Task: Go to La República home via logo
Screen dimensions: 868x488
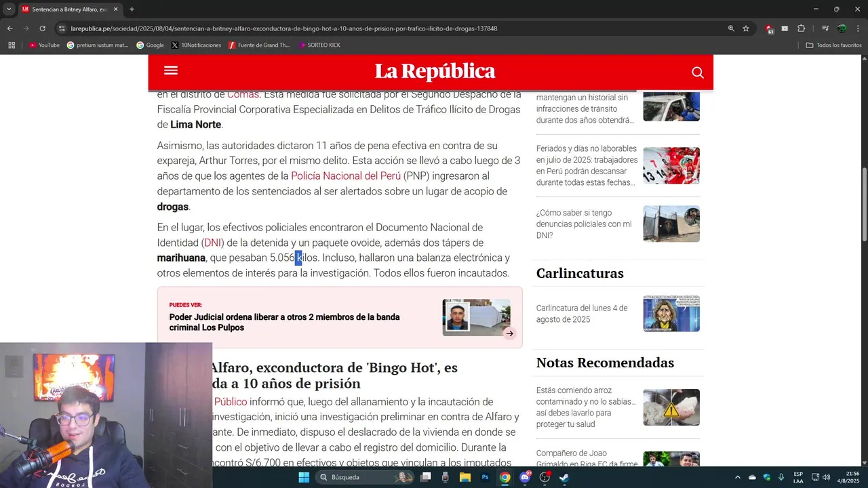Action: (435, 71)
